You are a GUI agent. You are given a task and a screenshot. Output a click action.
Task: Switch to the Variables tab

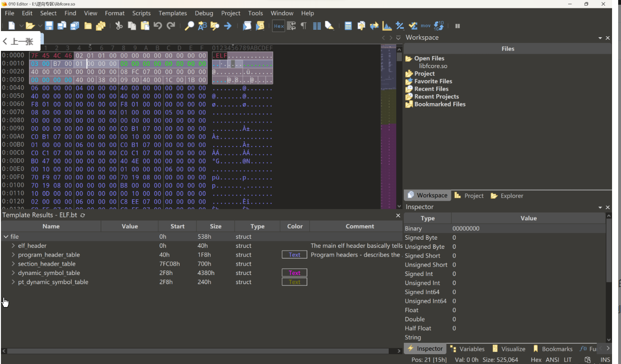[x=467, y=349]
